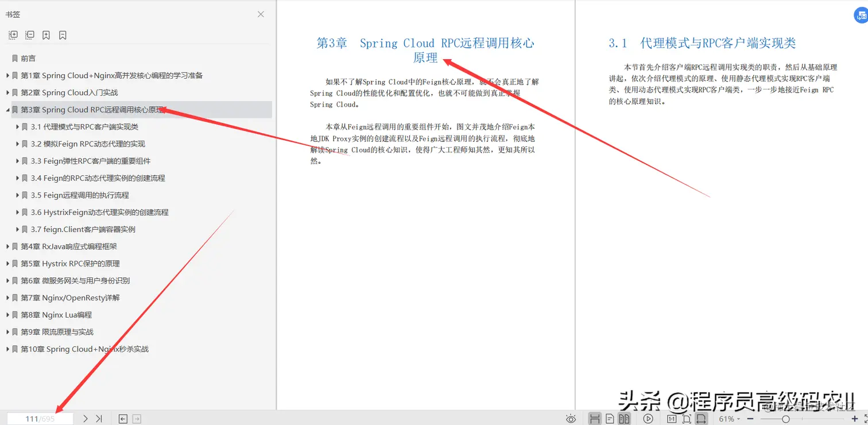Remove the selected bookmark

[62, 34]
